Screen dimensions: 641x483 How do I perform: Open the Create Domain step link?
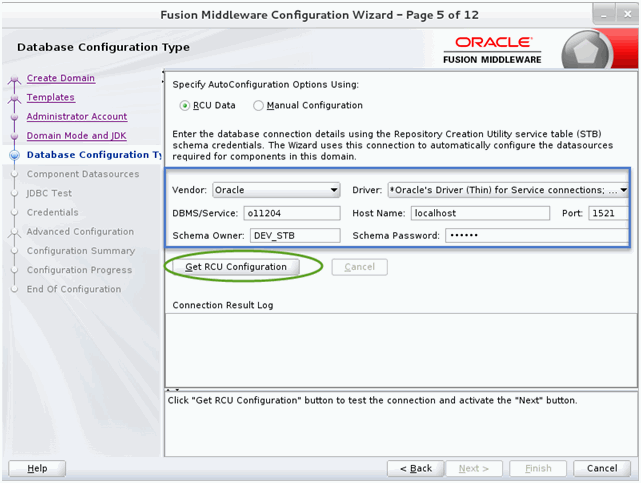pos(61,78)
